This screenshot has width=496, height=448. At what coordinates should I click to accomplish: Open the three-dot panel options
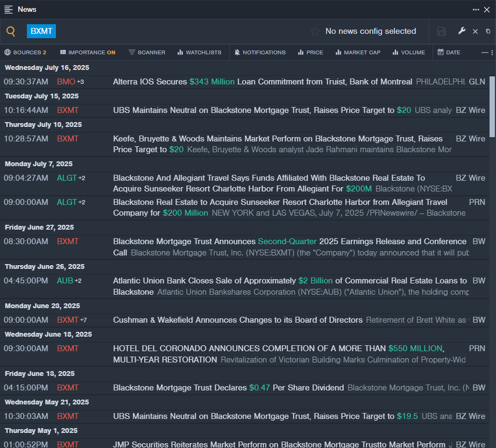pyautogui.click(x=476, y=10)
